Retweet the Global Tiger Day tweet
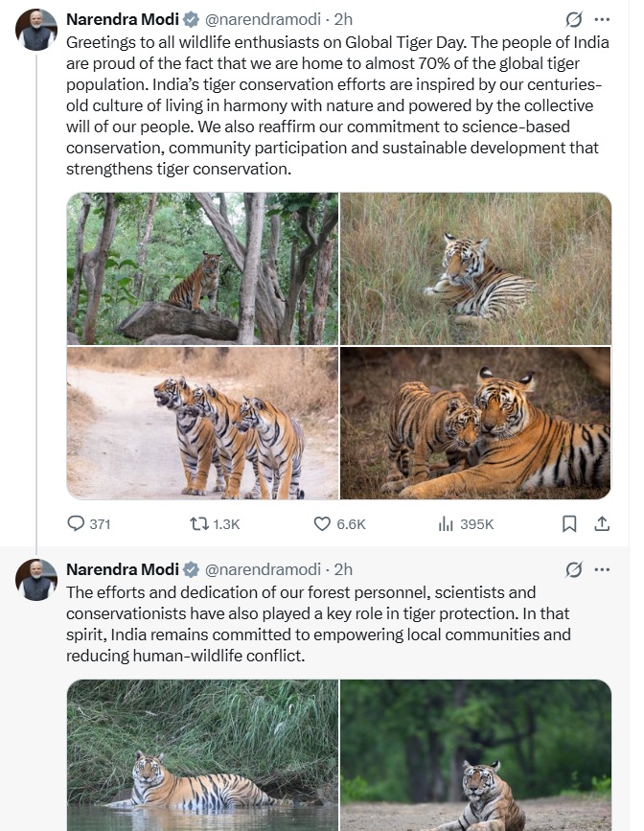Viewport: 644px width, 831px height. (x=215, y=524)
